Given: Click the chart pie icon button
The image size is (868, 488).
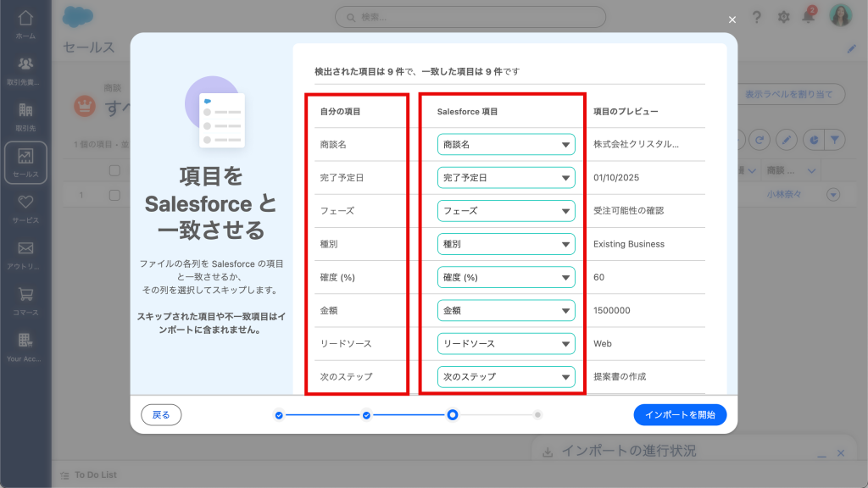Looking at the screenshot, I should pyautogui.click(x=813, y=140).
